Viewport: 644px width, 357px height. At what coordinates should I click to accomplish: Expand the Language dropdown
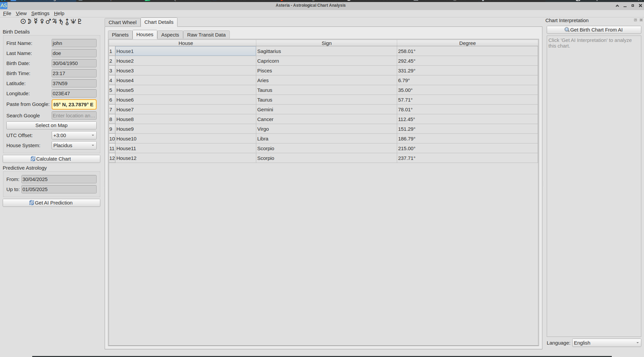pyautogui.click(x=606, y=343)
